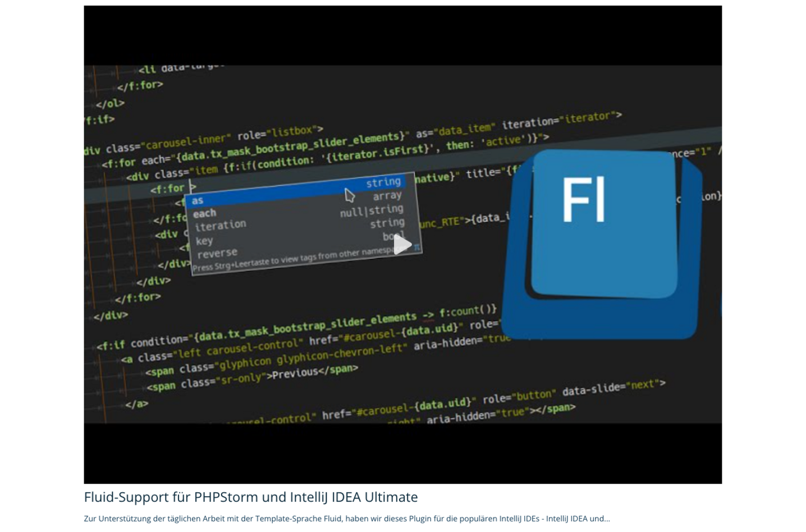Click the description text starting with Zur Unterstützung
The height and width of the screenshot is (532, 806).
(x=346, y=519)
